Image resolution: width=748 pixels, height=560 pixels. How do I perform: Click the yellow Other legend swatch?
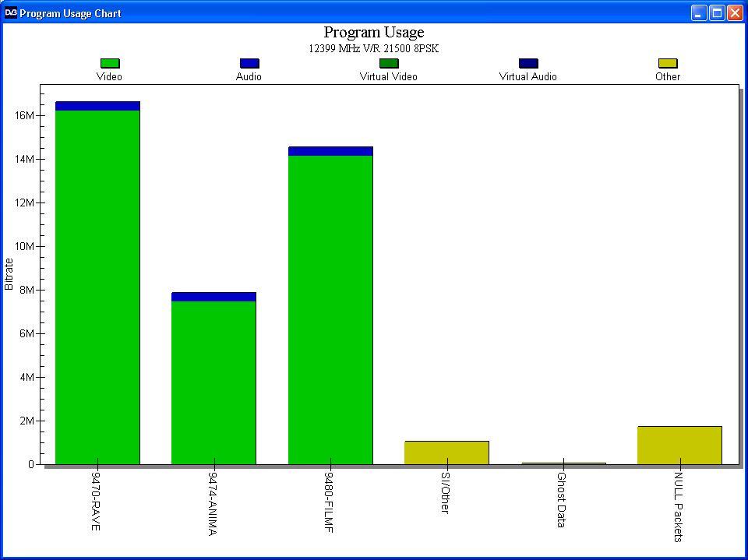point(668,63)
